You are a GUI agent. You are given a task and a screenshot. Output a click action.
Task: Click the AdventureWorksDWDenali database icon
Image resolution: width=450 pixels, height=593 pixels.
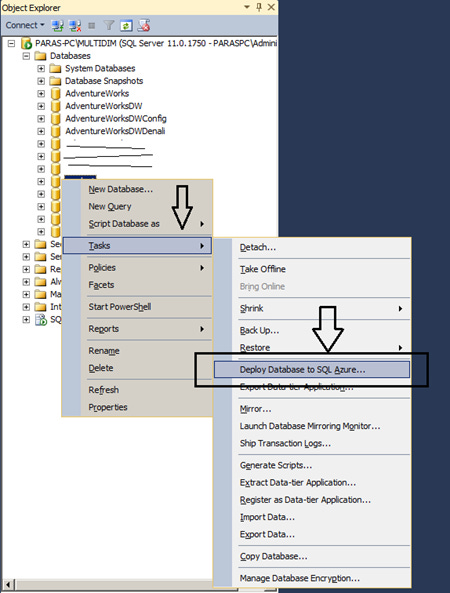click(x=56, y=131)
